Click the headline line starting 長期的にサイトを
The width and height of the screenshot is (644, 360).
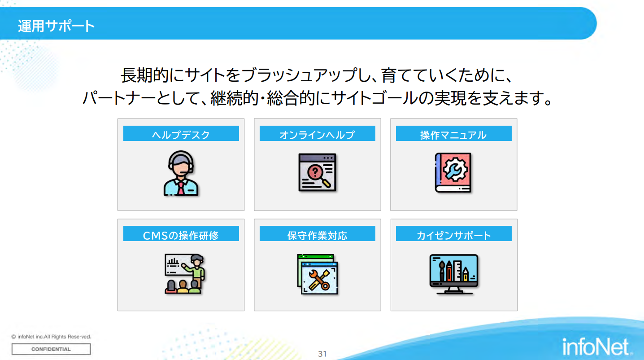tap(317, 75)
